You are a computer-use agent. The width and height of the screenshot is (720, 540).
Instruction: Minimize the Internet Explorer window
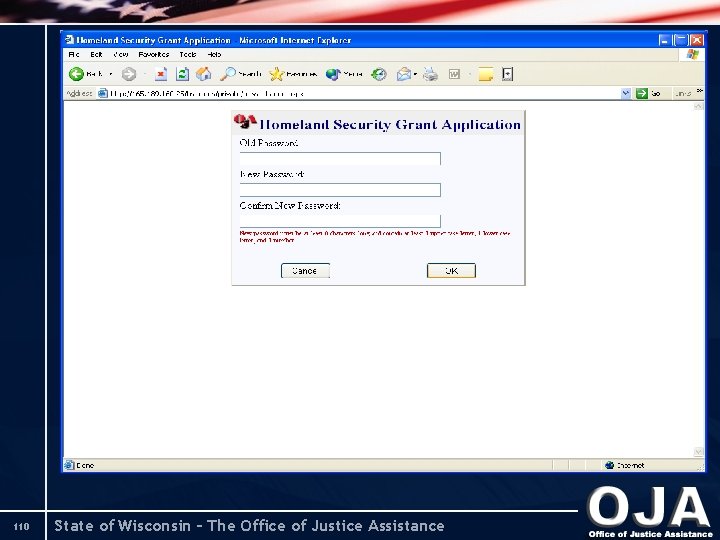(x=664, y=40)
